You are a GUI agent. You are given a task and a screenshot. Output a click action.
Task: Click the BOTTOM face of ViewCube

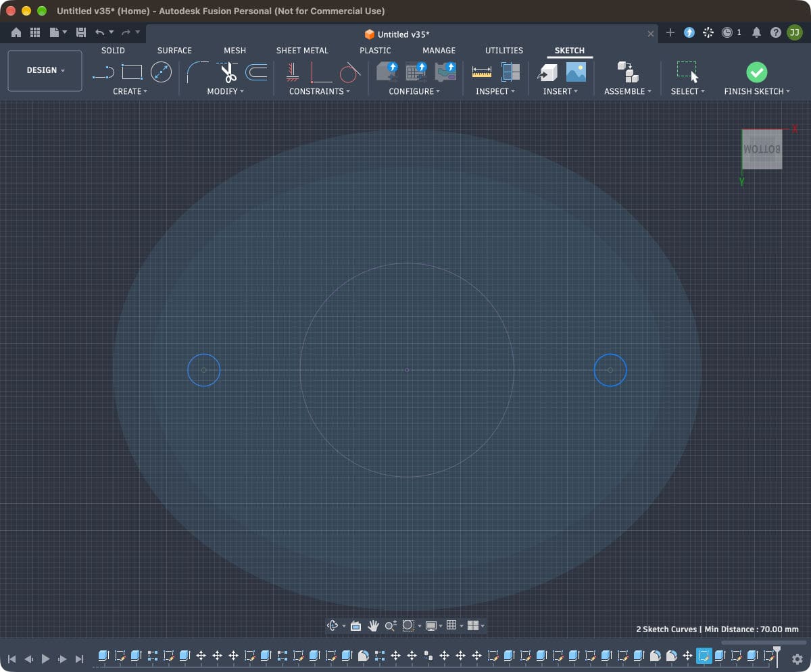[x=762, y=149]
